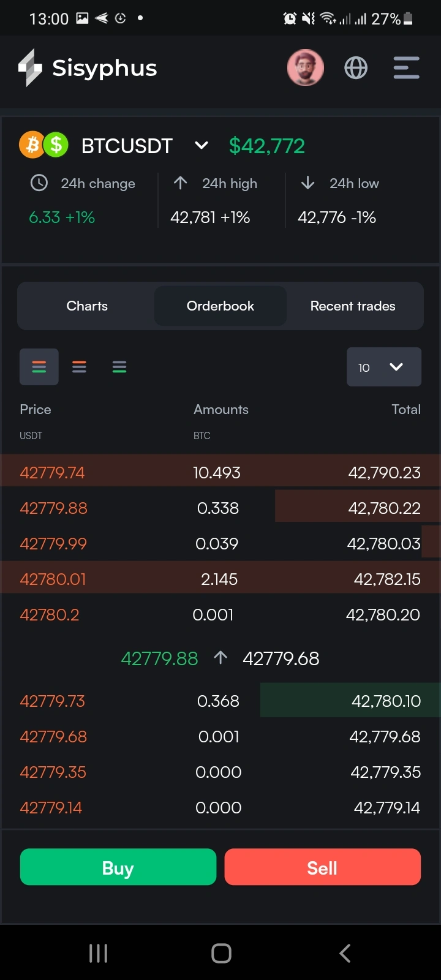Tap the 42779.73 order price
Screen dimensions: 441x980
click(53, 701)
